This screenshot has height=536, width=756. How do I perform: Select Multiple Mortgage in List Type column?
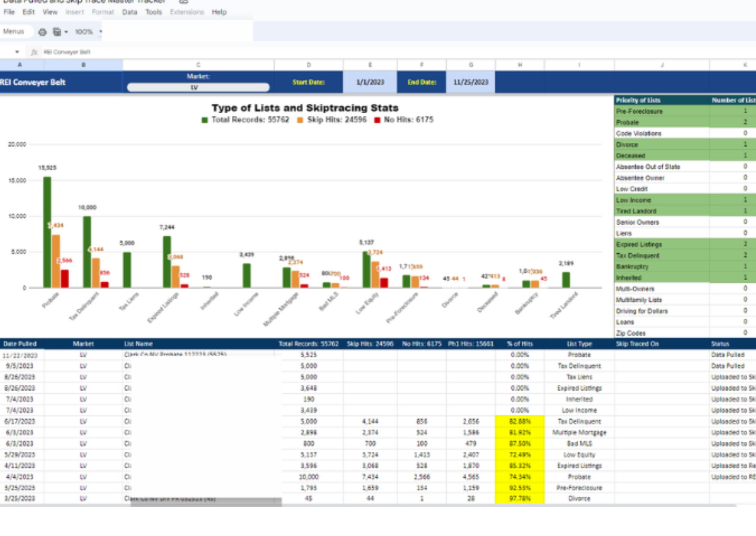coord(580,433)
